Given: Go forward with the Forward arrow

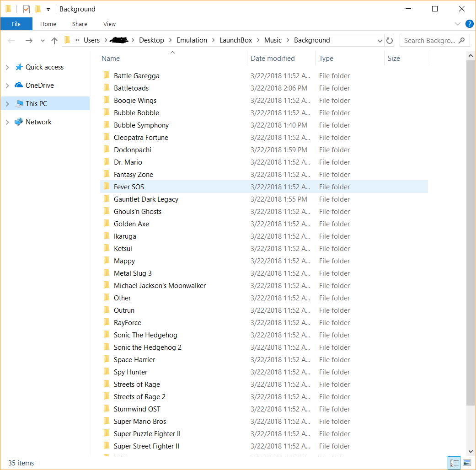Looking at the screenshot, I should (29, 40).
